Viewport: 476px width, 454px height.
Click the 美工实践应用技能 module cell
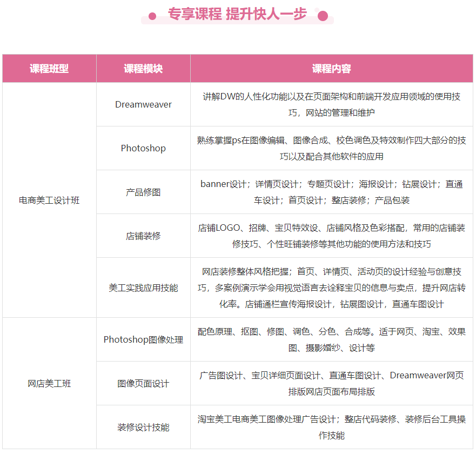[x=143, y=288]
